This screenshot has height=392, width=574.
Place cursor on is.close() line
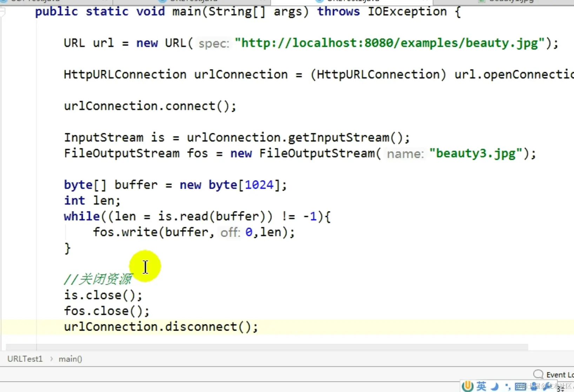[103, 295]
